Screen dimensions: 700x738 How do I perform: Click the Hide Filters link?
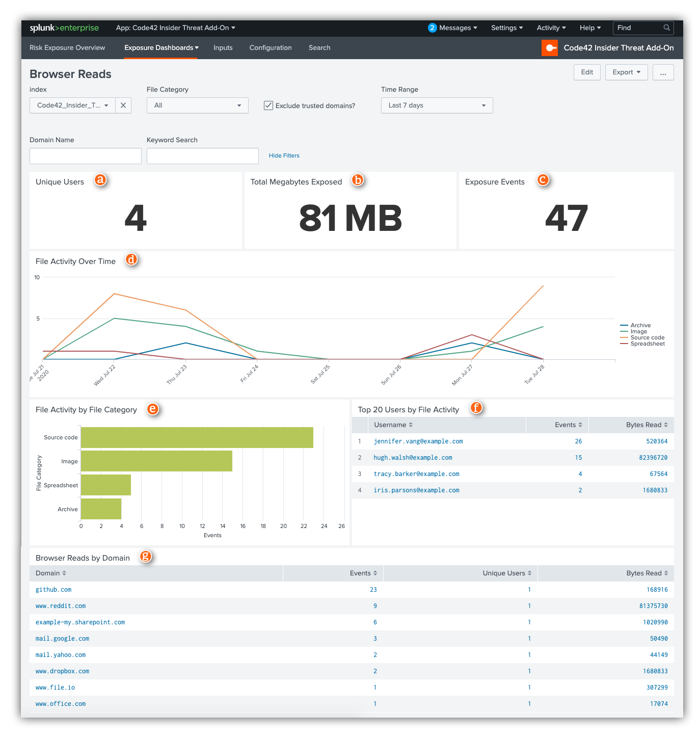click(x=284, y=156)
